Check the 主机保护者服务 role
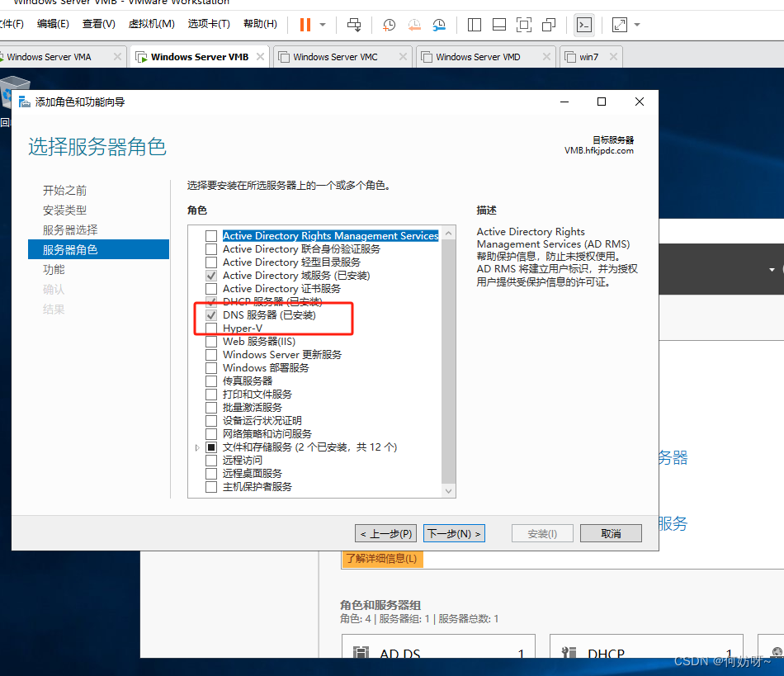The width and height of the screenshot is (784, 676). click(211, 486)
